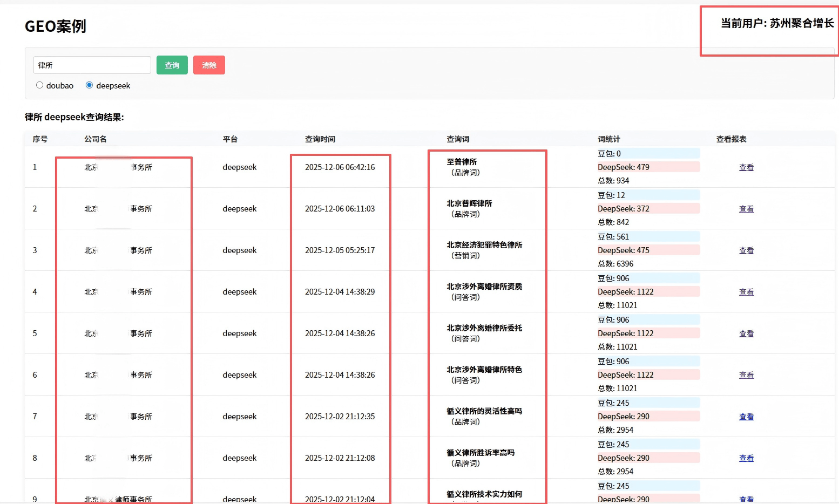Focus the search field containing 律所
The image size is (839, 504).
[92, 65]
